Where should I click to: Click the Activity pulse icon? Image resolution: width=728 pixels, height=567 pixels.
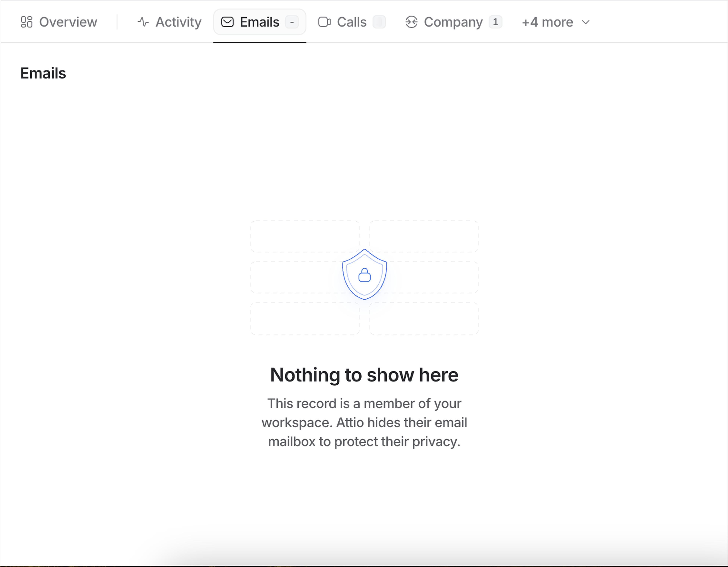click(x=143, y=22)
